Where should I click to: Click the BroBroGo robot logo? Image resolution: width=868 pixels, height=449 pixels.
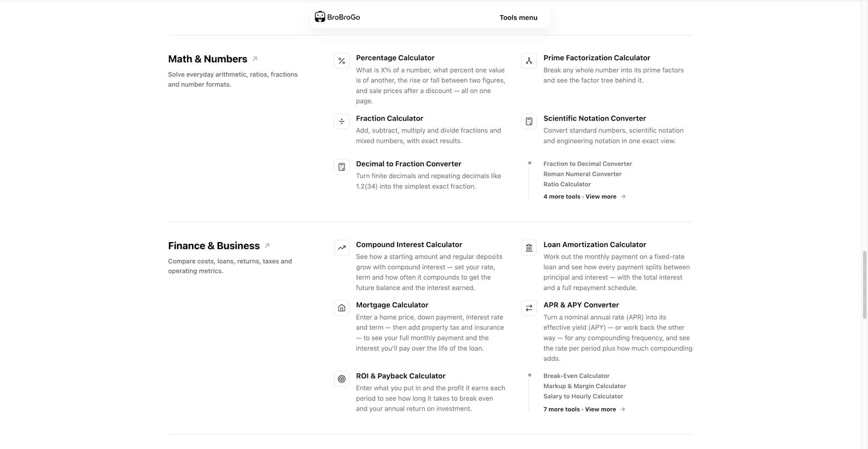(x=320, y=17)
